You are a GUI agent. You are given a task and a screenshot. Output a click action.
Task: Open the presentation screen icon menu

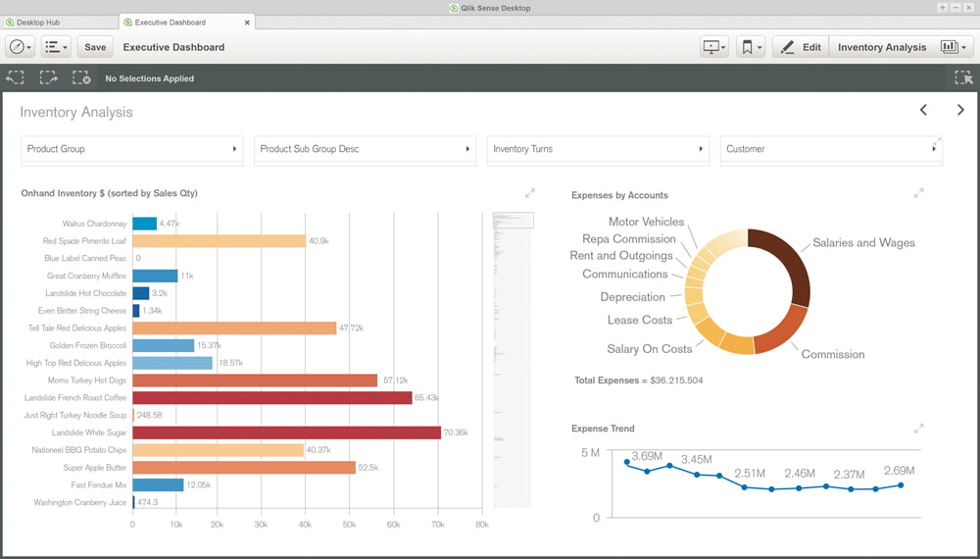point(713,47)
